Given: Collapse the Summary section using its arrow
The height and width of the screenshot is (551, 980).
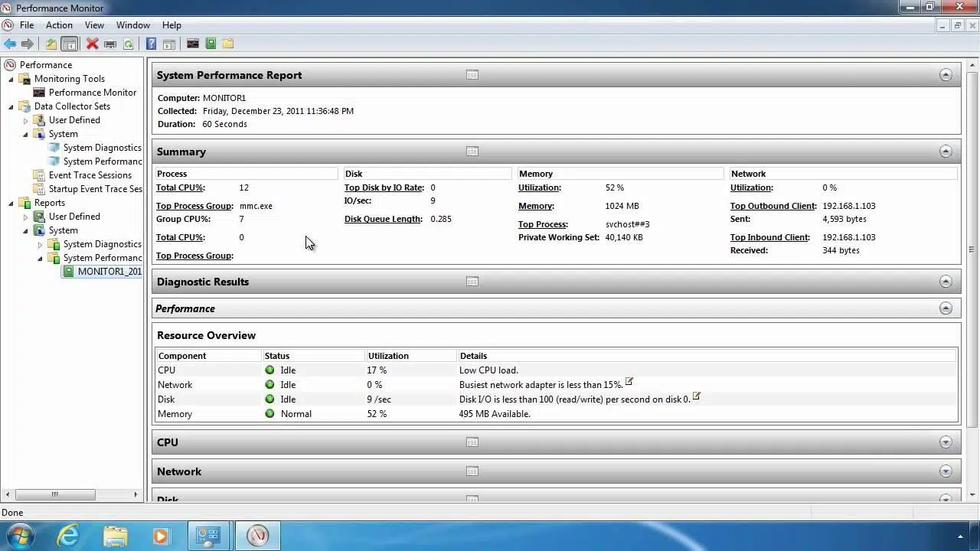Looking at the screenshot, I should [x=946, y=152].
